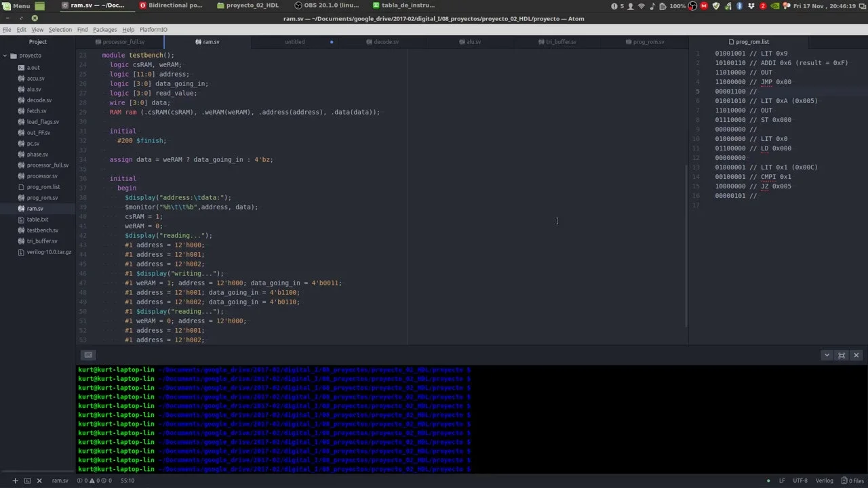Maximize the terminal panel
The width and height of the screenshot is (868, 488).
click(x=842, y=355)
